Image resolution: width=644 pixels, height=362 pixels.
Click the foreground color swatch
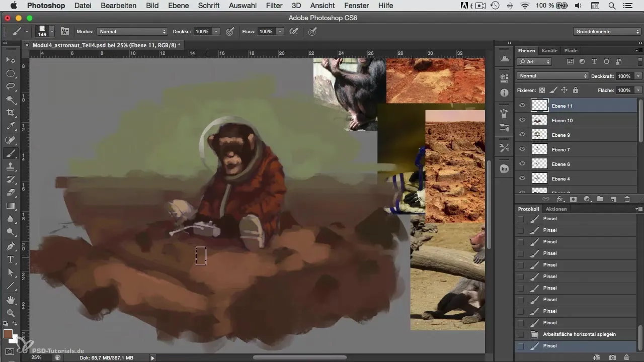(8, 334)
